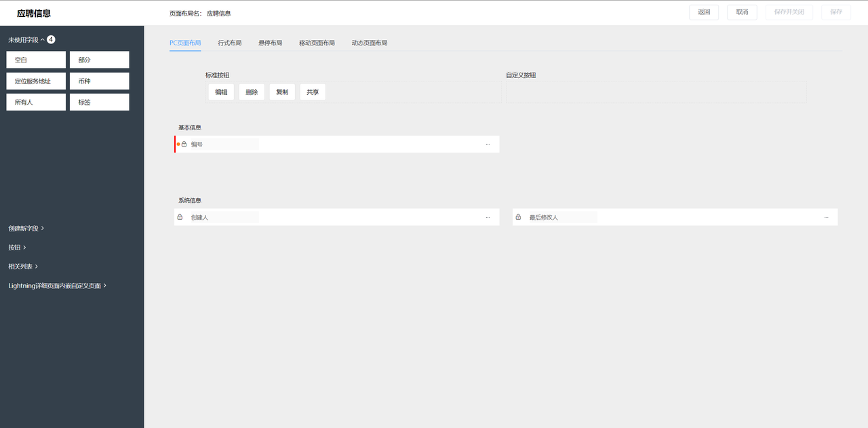The image size is (868, 428).
Task: Click the lock icon next to 创建人
Action: click(180, 217)
